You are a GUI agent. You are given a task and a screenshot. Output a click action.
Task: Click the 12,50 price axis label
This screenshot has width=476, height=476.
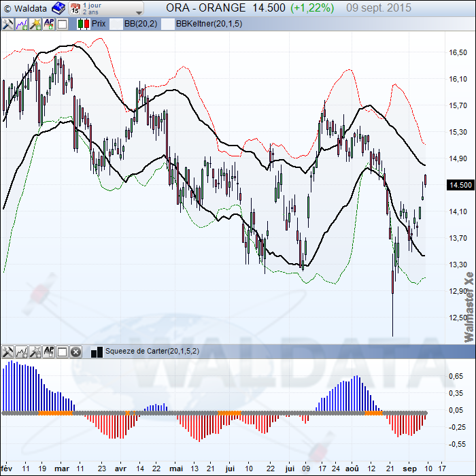(458, 318)
